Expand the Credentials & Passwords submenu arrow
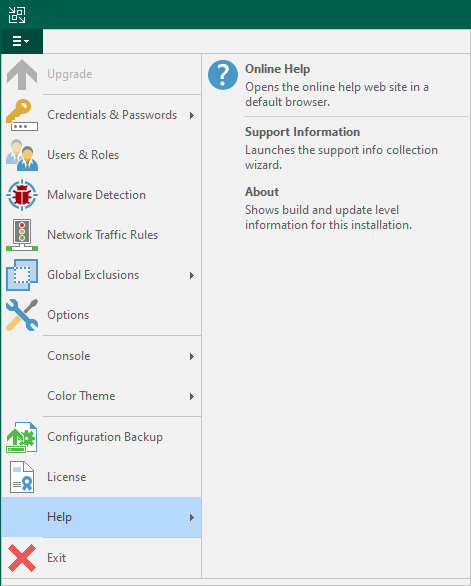The width and height of the screenshot is (471, 586). click(192, 115)
